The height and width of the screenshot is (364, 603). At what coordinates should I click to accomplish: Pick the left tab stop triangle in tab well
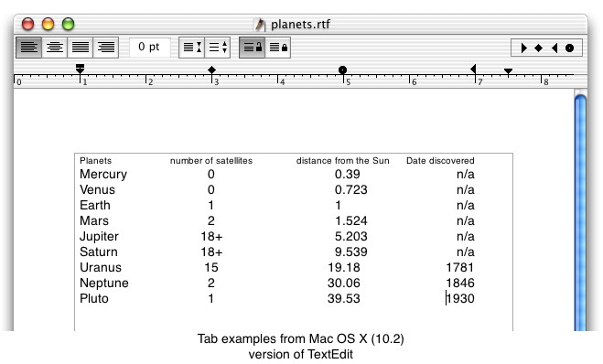pos(523,48)
